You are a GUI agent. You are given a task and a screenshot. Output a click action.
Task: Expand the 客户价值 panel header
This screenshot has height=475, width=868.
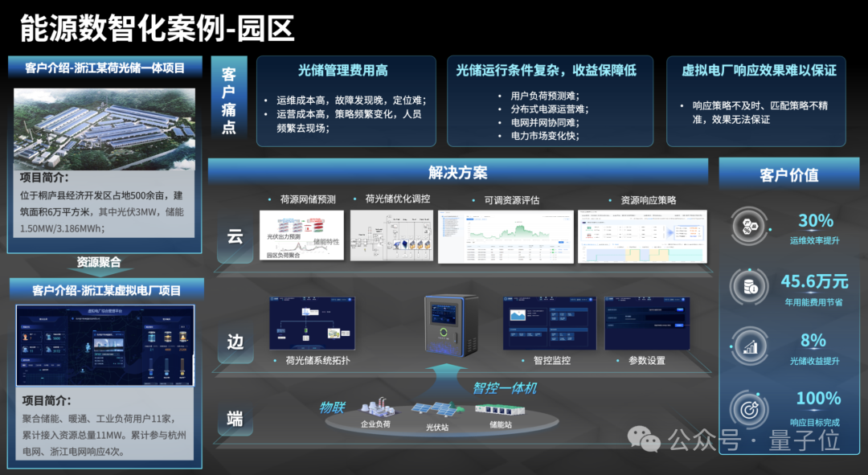tap(788, 174)
